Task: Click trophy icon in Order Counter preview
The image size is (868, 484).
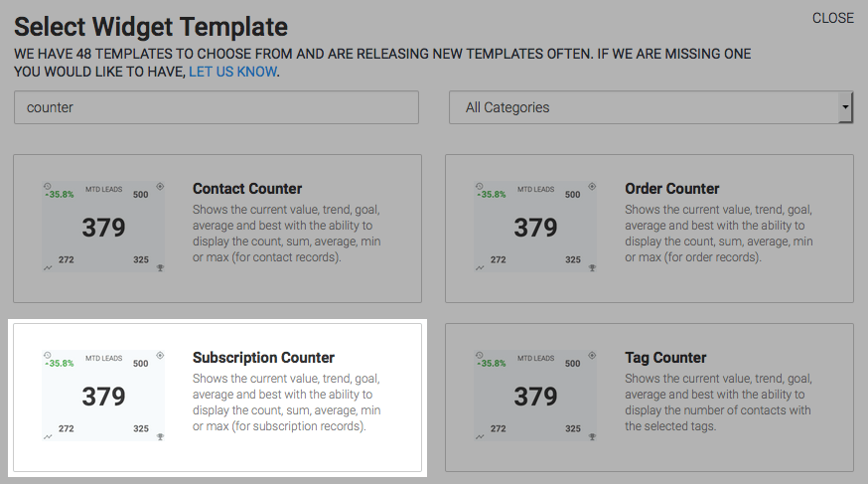Action: [592, 268]
